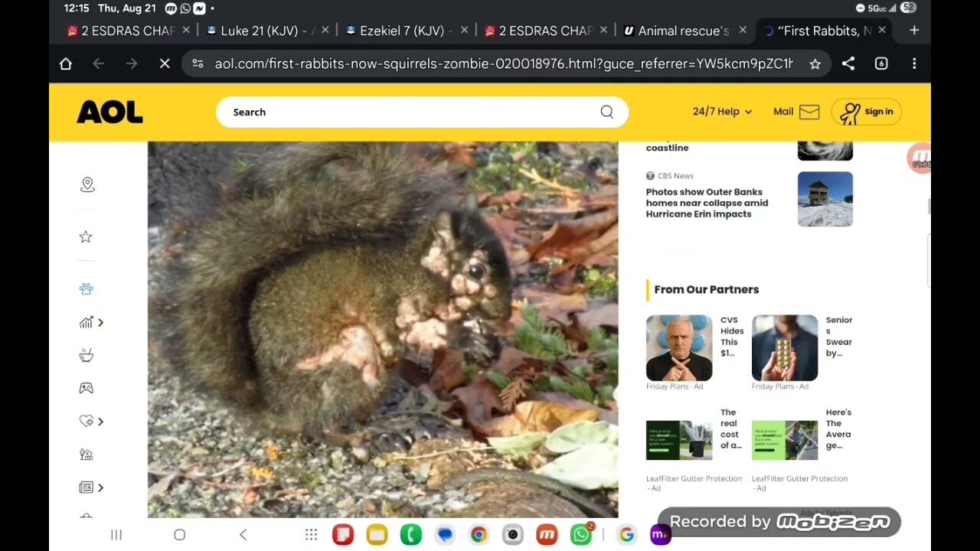Open favorites star in the AOL sidebar
The image size is (980, 551).
click(x=86, y=237)
